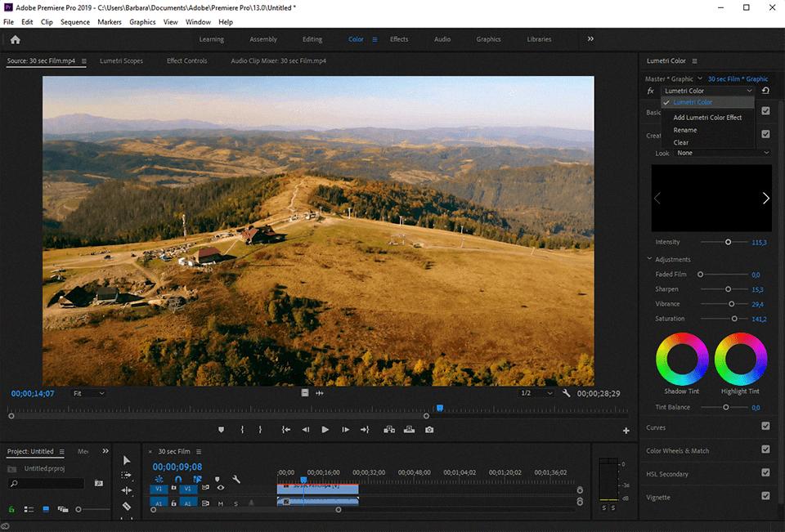Open Effect Controls tab
This screenshot has width=785, height=532.
click(x=186, y=61)
